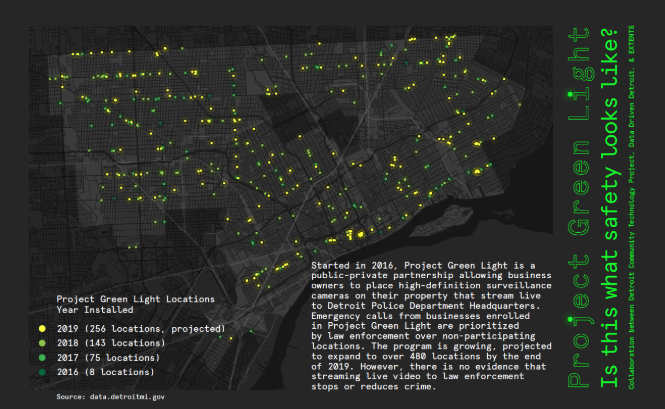Screen dimensions: 665x409
Task: Click the 'Started in 2016, Project Green' line
Action: 423,266
